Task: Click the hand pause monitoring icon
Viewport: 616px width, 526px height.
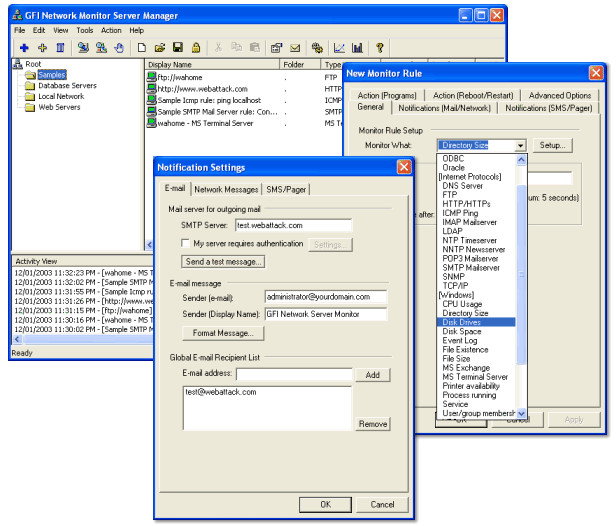Action: click(119, 48)
